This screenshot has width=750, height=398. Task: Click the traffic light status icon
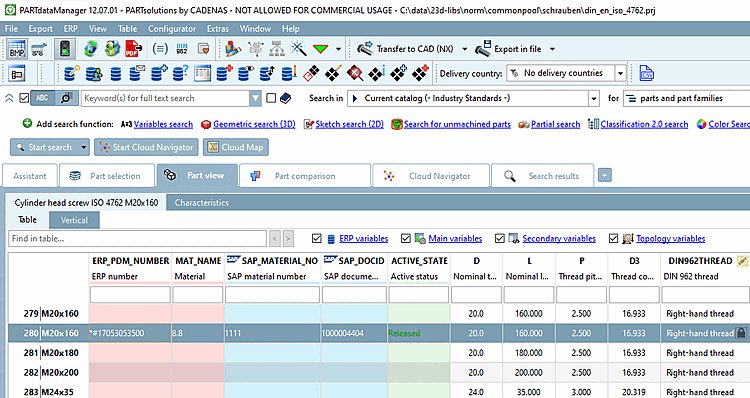pyautogui.click(x=65, y=49)
